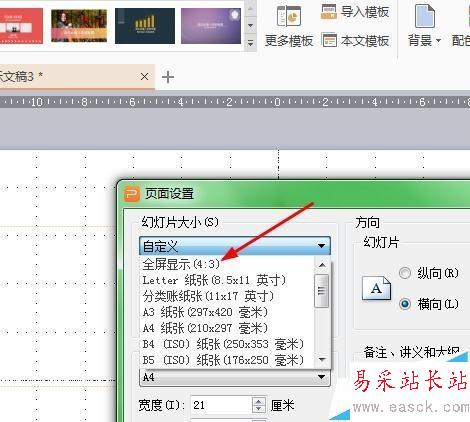The height and width of the screenshot is (422, 470).
Task: Click the 本文模板 template icon
Action: coord(329,40)
